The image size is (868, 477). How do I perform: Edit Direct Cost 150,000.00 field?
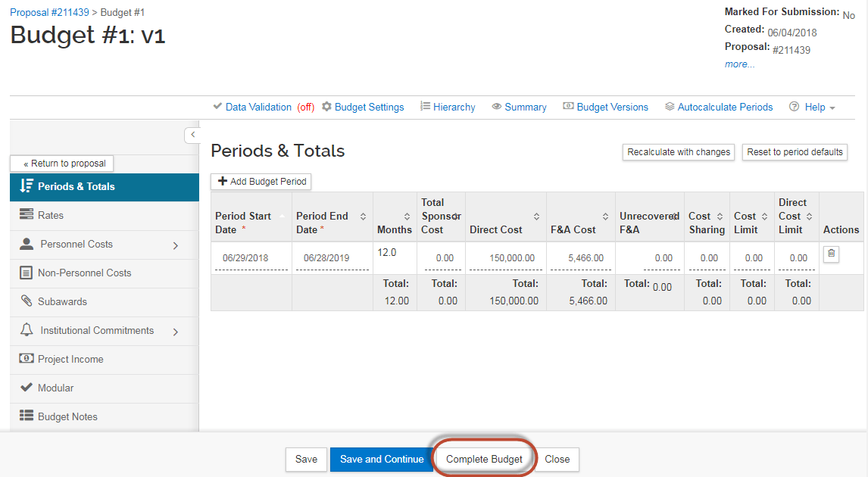(506, 258)
